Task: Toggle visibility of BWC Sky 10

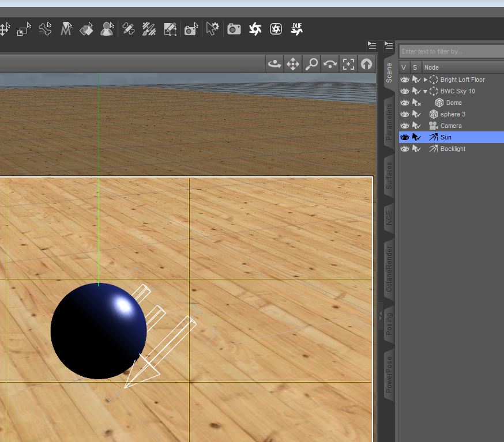Action: click(x=405, y=91)
